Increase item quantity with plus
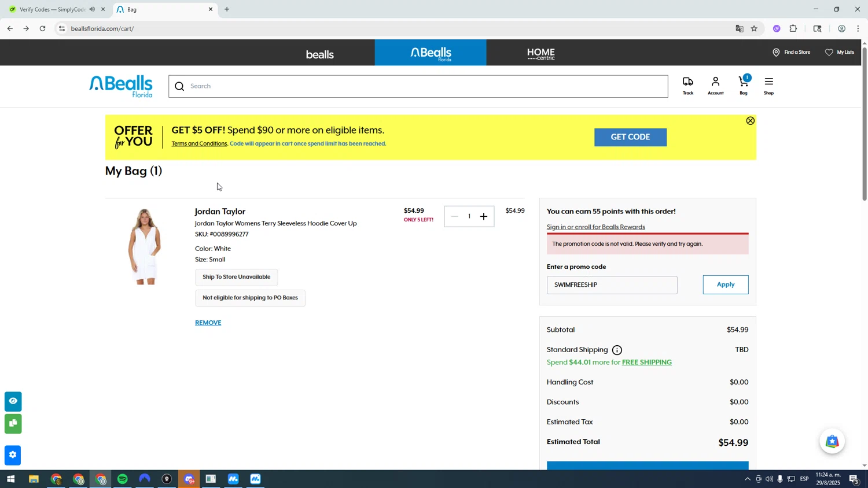 [x=484, y=216]
